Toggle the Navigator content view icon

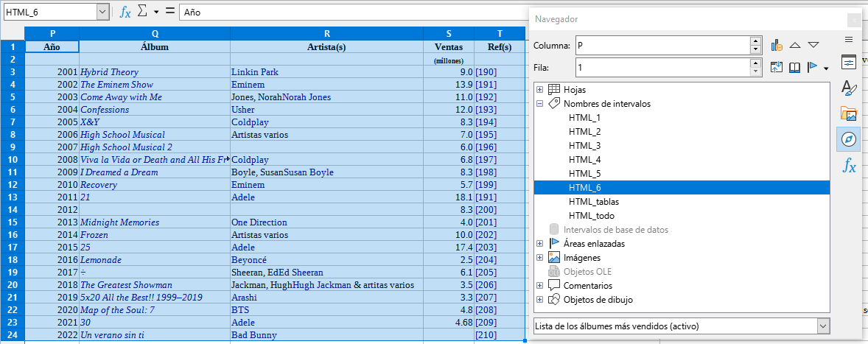pyautogui.click(x=776, y=68)
